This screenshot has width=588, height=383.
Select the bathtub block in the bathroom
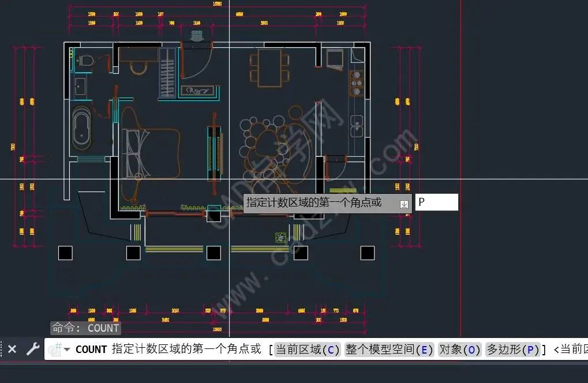point(83,126)
